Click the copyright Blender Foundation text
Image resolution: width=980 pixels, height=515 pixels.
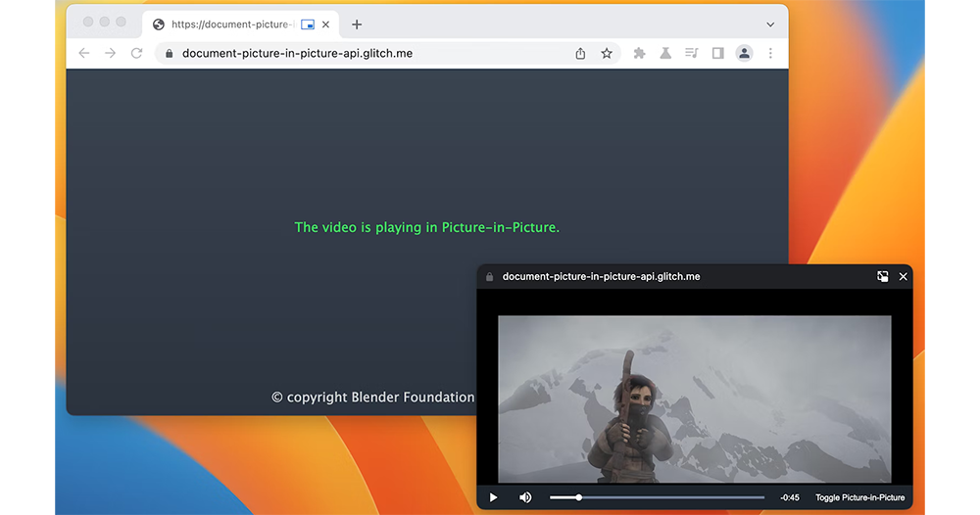pyautogui.click(x=373, y=397)
